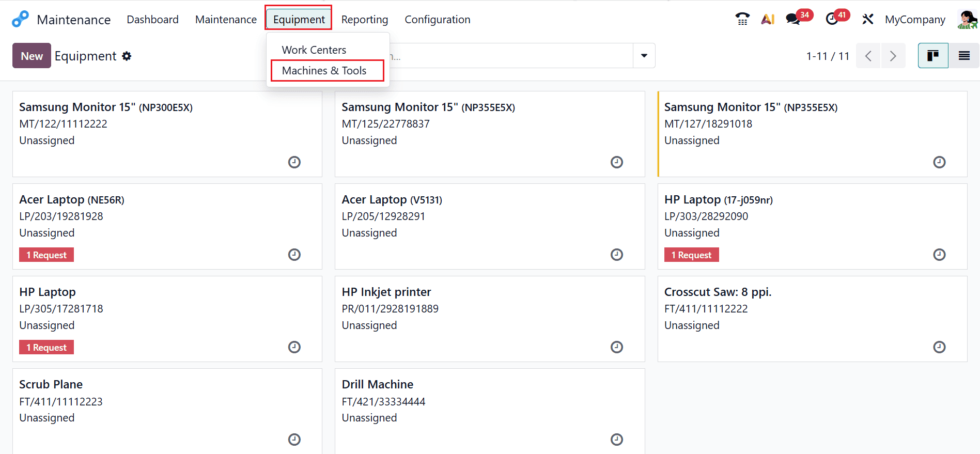Open the Reporting menu
980x454 pixels.
[364, 19]
